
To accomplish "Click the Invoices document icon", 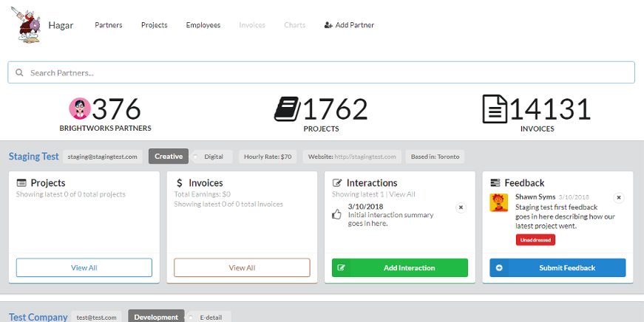I will click(495, 109).
